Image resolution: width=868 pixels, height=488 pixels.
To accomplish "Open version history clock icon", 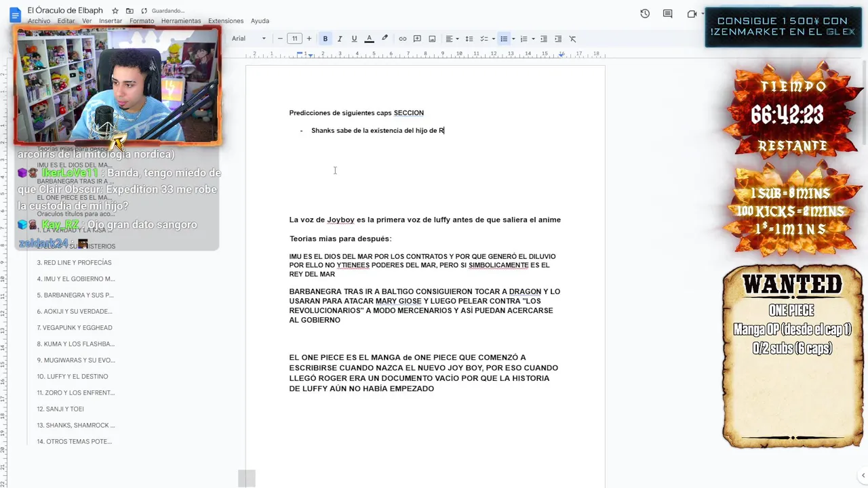I will pyautogui.click(x=645, y=14).
